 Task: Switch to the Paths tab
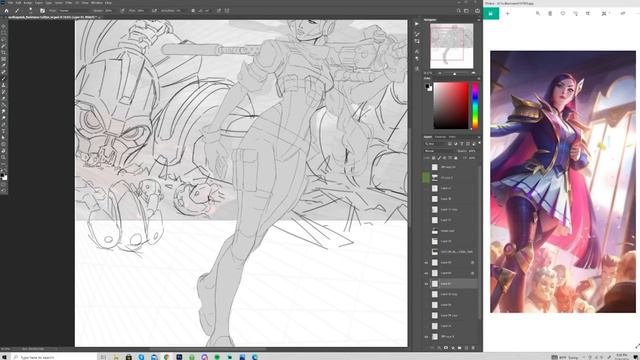[452, 137]
